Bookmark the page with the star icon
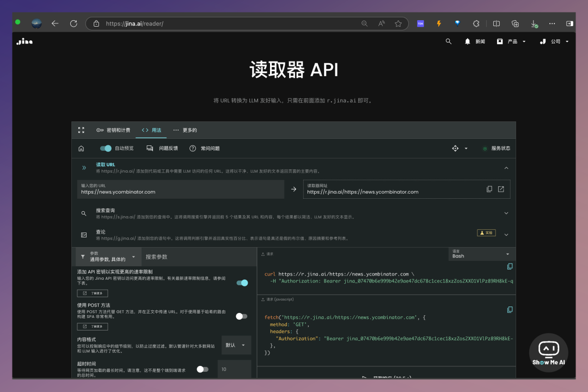The image size is (588, 392). (398, 23)
